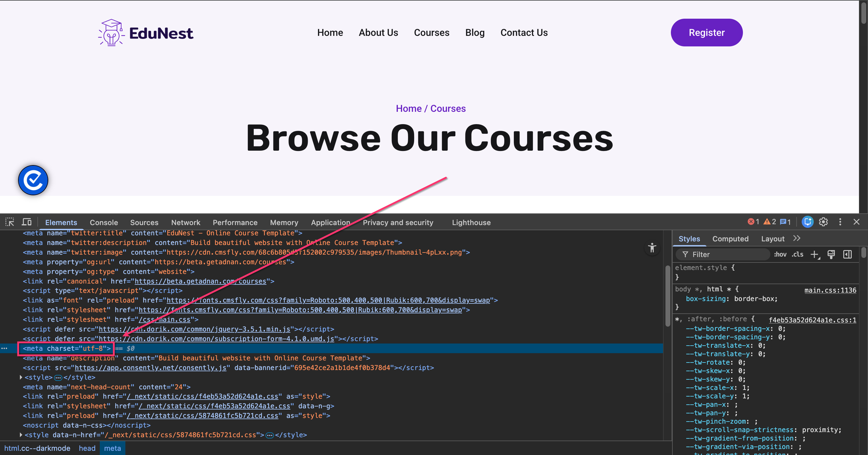Click the red error count badge

pos(753,222)
